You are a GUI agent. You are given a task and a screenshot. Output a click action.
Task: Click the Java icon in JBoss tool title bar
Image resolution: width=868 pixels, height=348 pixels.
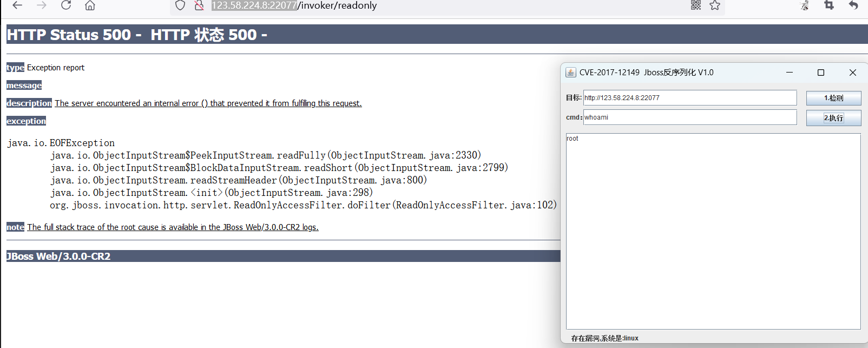[x=570, y=73]
